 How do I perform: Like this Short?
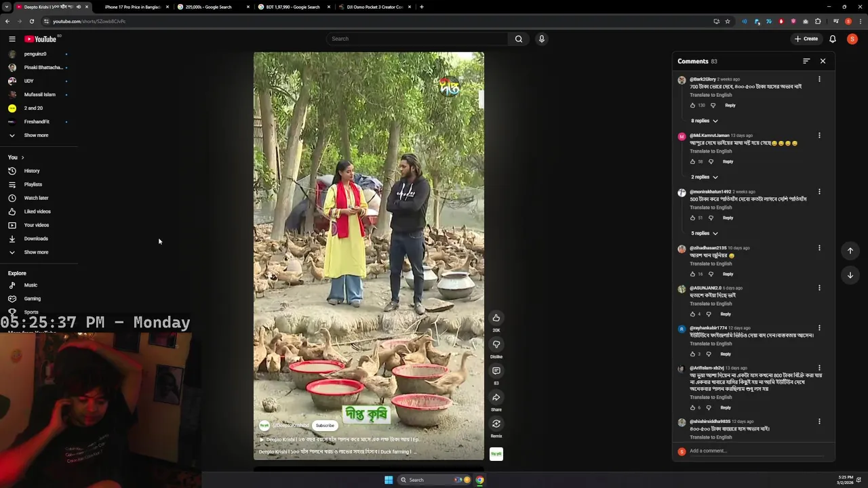(496, 318)
